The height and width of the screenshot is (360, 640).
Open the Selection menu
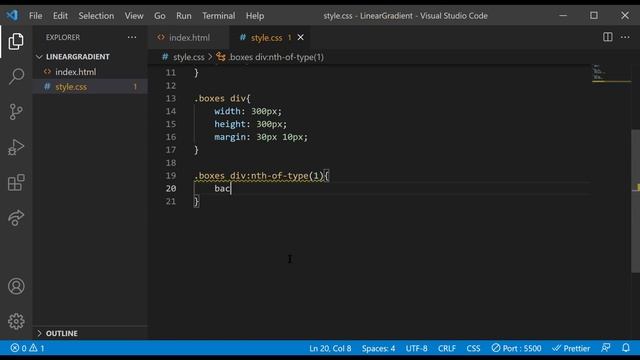coord(96,16)
